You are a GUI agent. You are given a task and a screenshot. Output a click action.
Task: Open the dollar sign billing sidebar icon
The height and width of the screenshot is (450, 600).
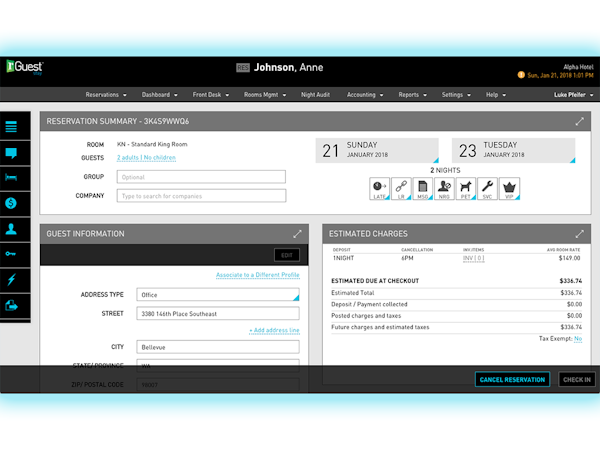[x=12, y=203]
